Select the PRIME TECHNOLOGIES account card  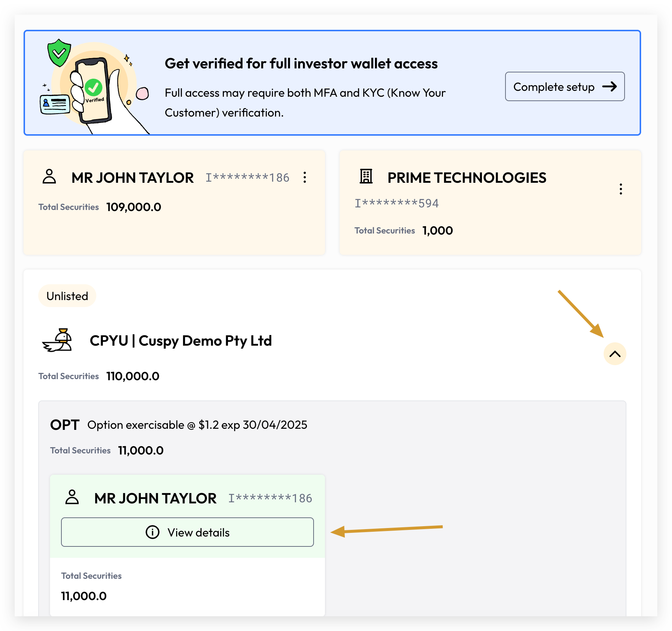tap(490, 202)
